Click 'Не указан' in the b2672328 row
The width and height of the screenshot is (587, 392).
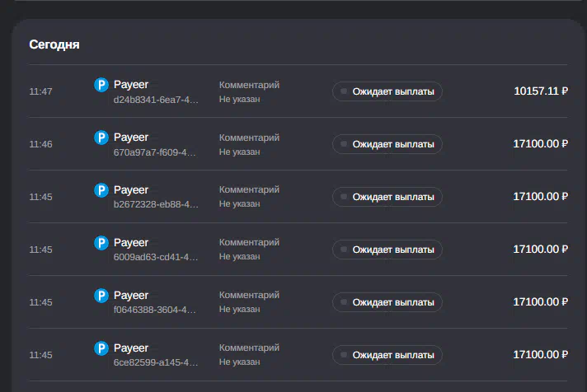coord(240,204)
